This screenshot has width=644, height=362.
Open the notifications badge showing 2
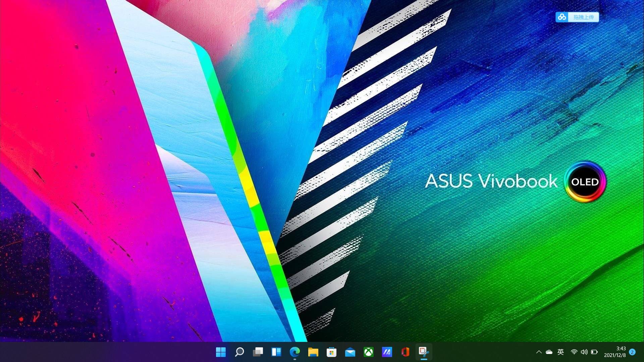coord(632,352)
